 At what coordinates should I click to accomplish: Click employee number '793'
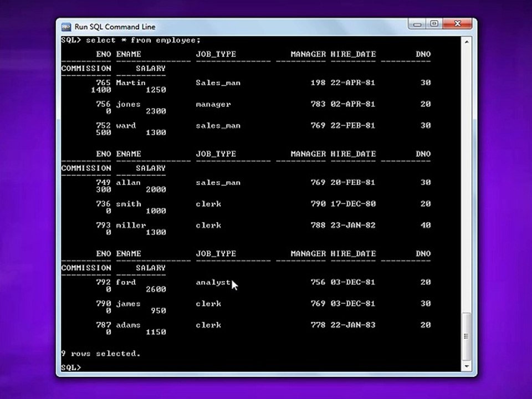click(x=104, y=226)
